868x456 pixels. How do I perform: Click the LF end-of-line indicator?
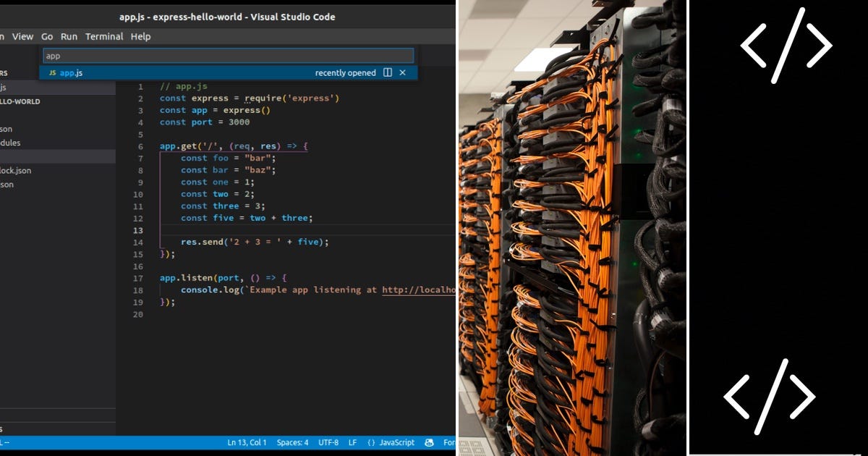point(352,442)
